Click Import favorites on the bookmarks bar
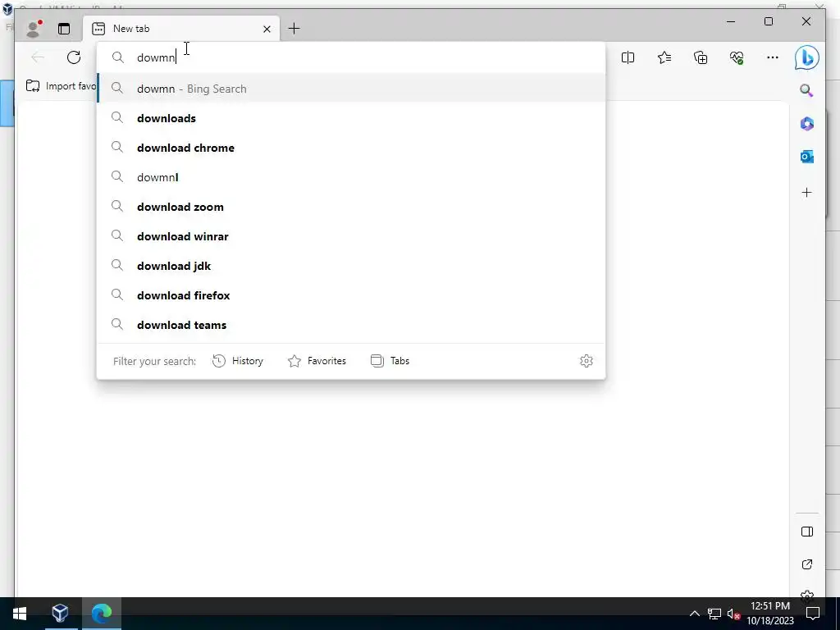840x630 pixels. tap(61, 85)
